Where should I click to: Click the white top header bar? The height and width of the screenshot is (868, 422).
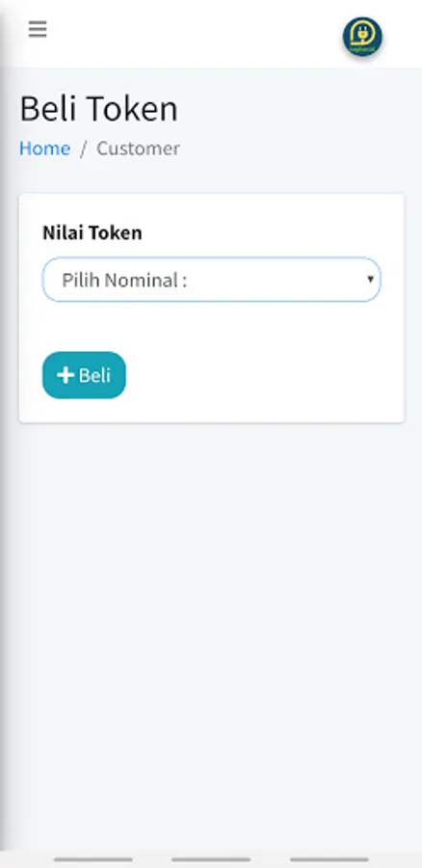point(194,33)
